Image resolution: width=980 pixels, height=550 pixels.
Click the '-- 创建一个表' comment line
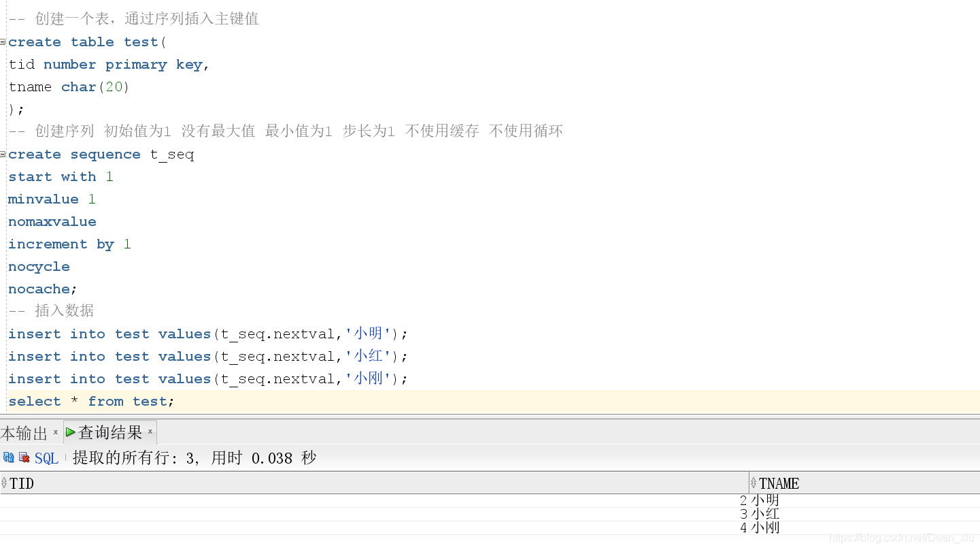click(133, 19)
